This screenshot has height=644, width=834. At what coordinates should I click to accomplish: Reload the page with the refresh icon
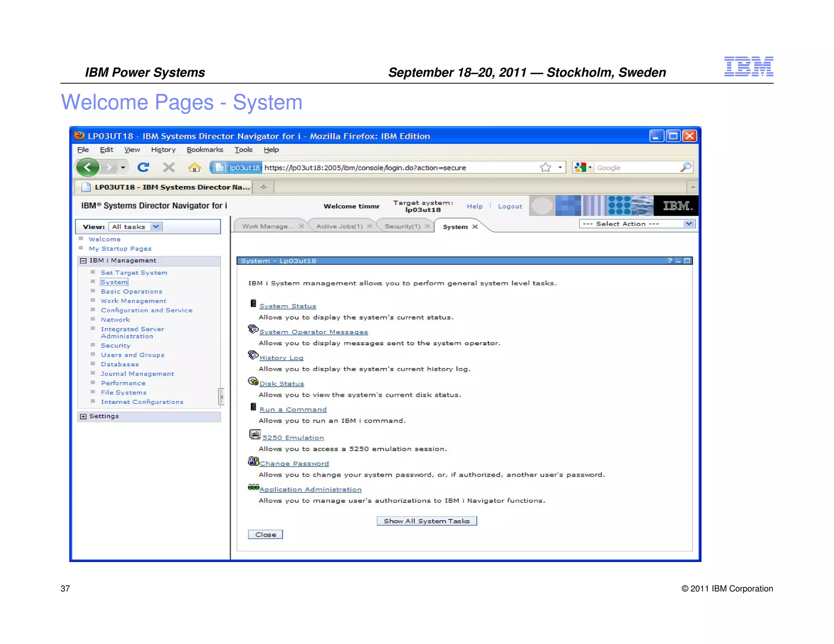143,167
